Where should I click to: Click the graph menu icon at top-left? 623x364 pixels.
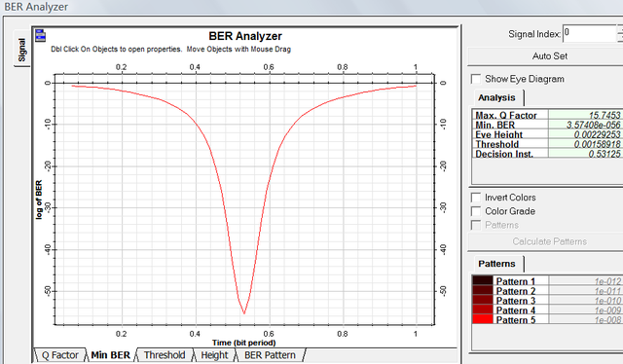[x=40, y=35]
